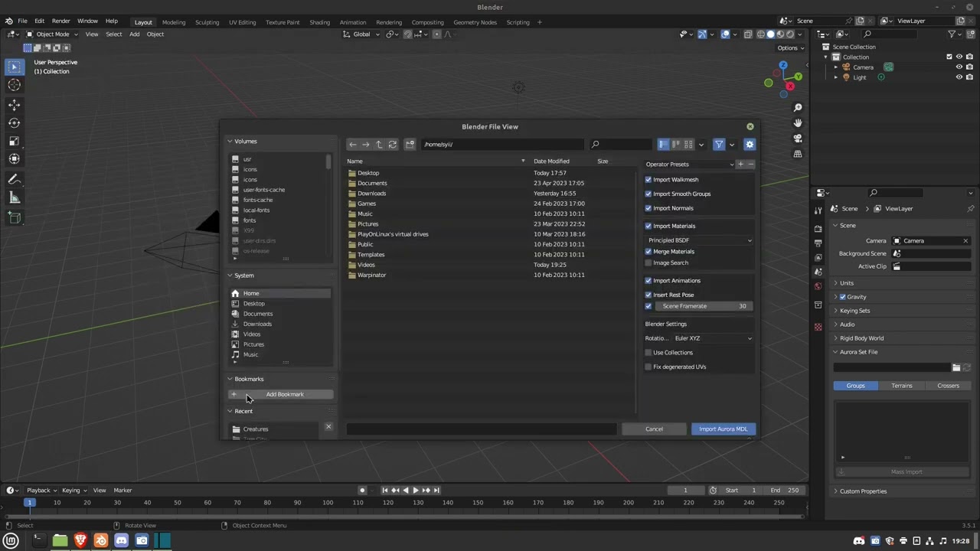Click the file name input field
This screenshot has height=551, width=980.
481,429
